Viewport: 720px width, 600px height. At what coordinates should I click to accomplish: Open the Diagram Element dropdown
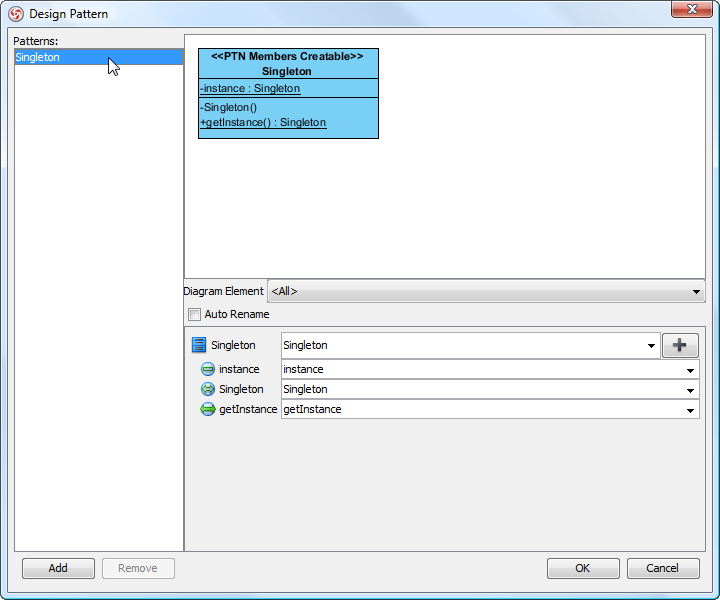pos(486,292)
